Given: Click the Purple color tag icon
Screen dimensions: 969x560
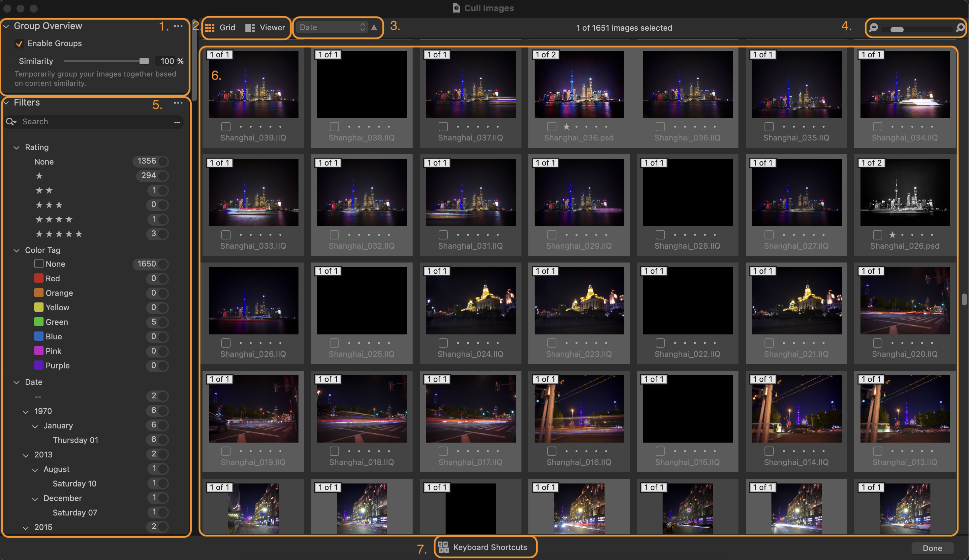Looking at the screenshot, I should [x=39, y=365].
